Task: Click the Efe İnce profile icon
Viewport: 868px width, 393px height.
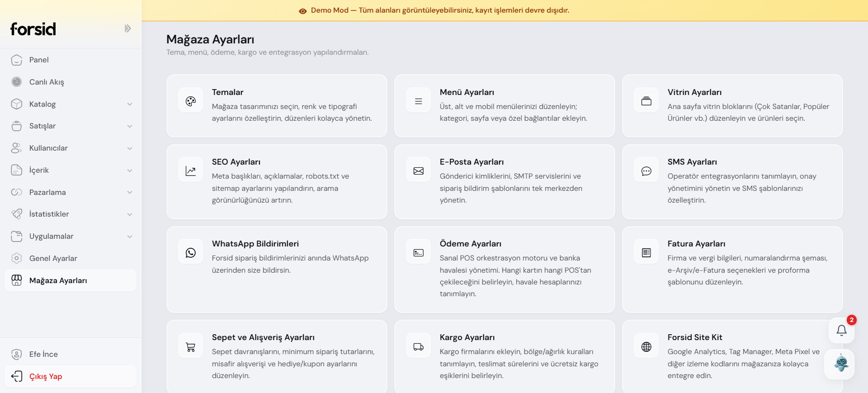Action: tap(17, 354)
